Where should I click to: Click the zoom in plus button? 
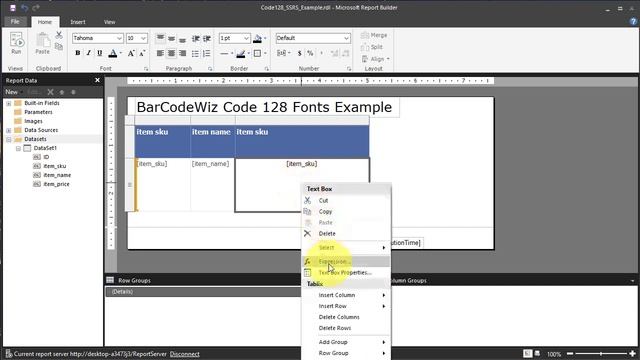click(632, 353)
